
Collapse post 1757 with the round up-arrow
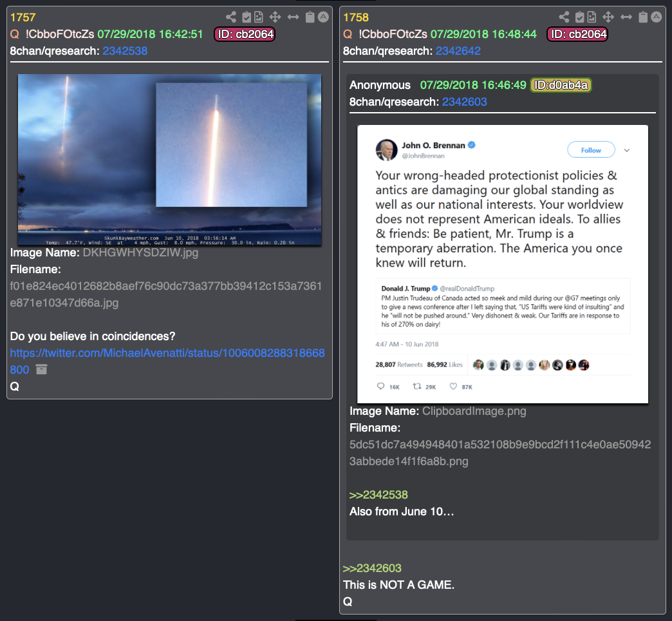[324, 17]
